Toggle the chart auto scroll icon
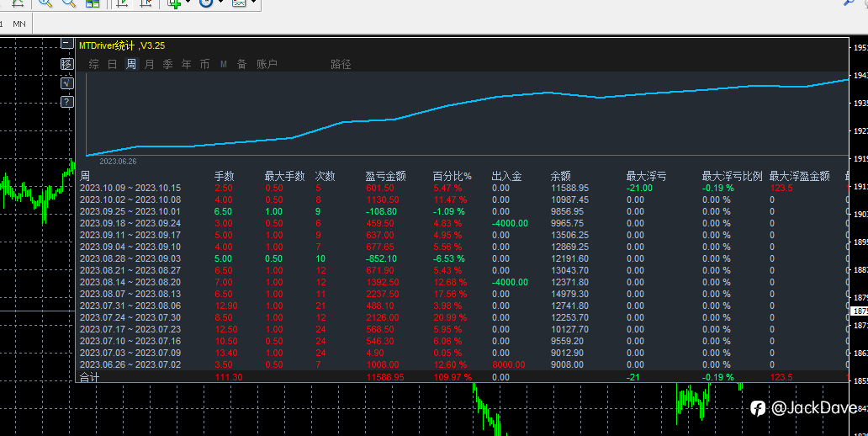 pyautogui.click(x=122, y=3)
